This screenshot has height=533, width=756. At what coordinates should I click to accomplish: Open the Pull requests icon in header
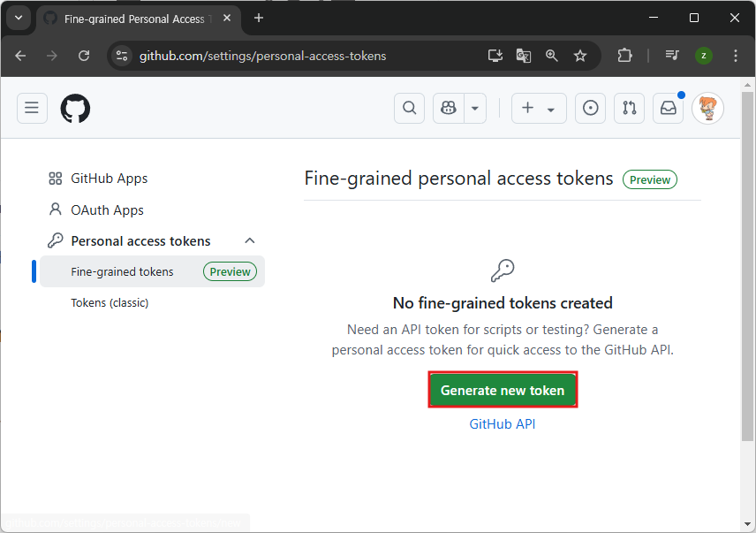tap(629, 108)
